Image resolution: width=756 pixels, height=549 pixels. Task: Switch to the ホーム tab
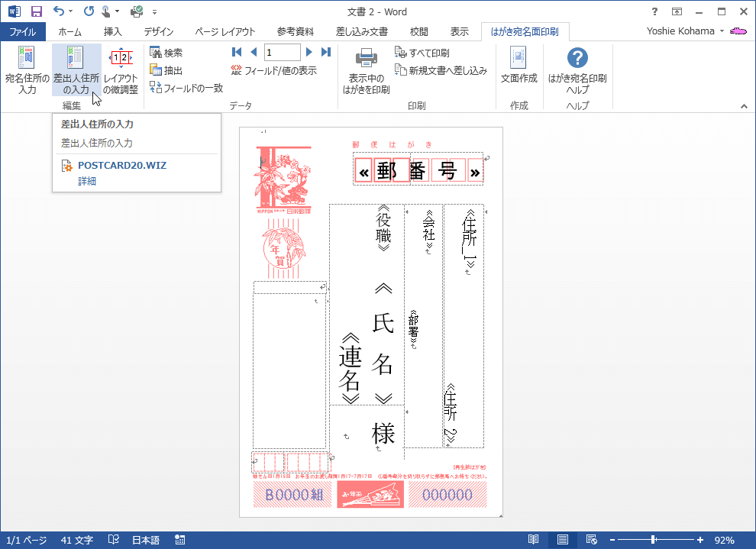coord(69,32)
